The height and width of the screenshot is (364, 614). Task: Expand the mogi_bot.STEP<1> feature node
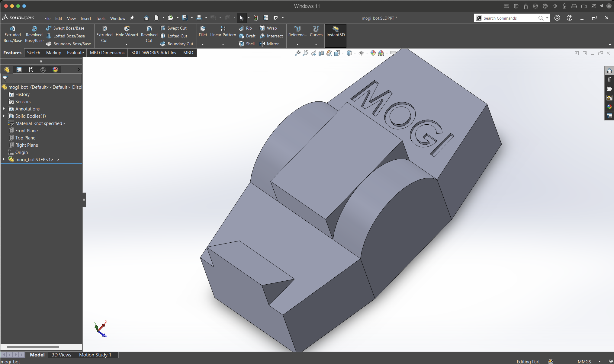coord(4,159)
